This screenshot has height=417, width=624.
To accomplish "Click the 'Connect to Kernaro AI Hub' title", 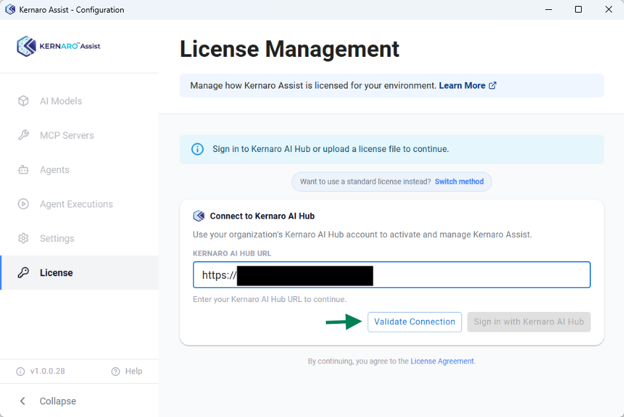I will point(262,216).
